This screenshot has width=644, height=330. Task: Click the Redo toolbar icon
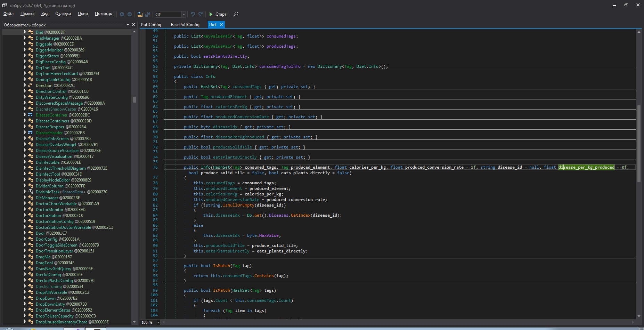[201, 14]
